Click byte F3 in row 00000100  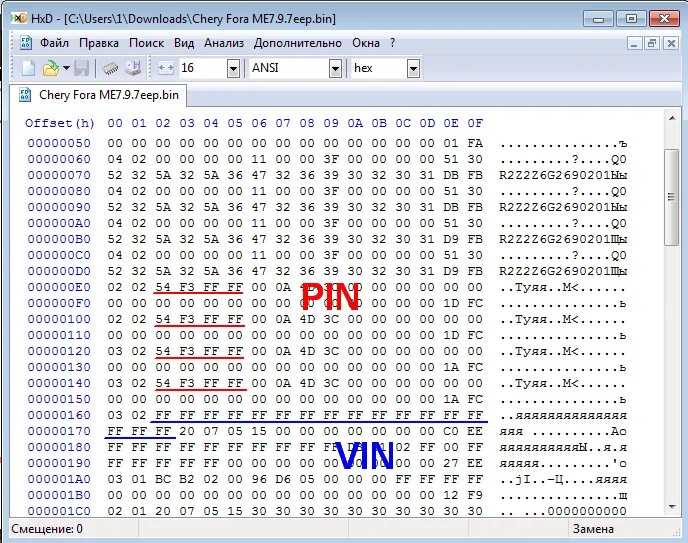187,319
